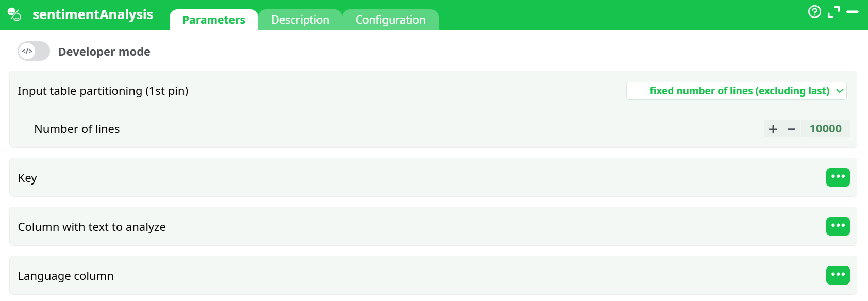Viewport: 868px width, 301px height.
Task: Switch to the Description tab
Action: point(300,20)
